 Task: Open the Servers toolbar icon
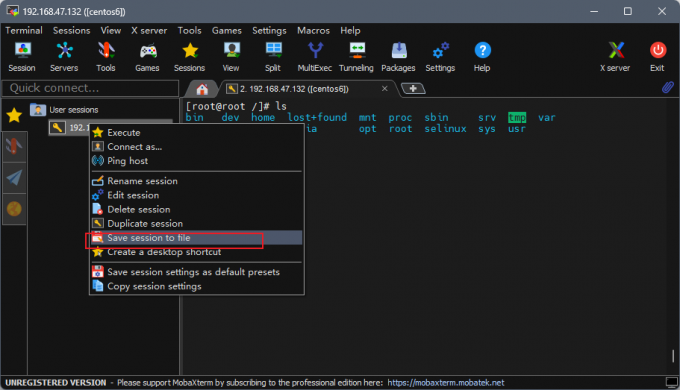click(x=64, y=57)
